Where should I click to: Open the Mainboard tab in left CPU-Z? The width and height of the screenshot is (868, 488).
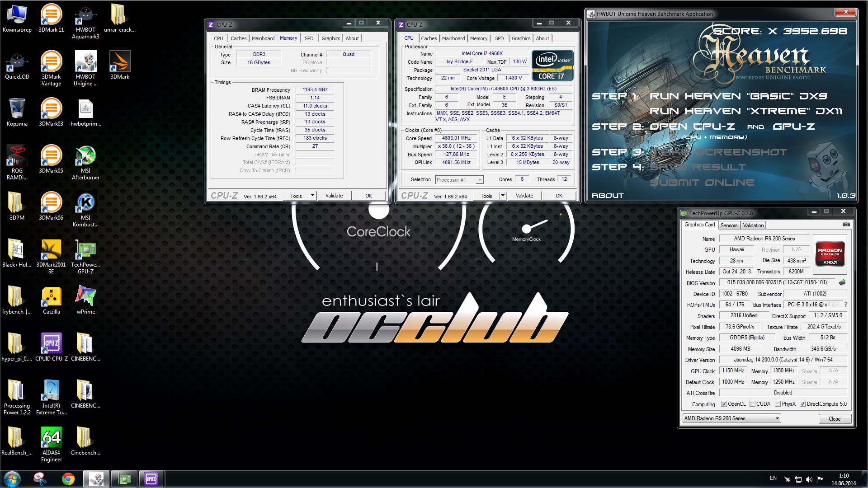tap(263, 38)
